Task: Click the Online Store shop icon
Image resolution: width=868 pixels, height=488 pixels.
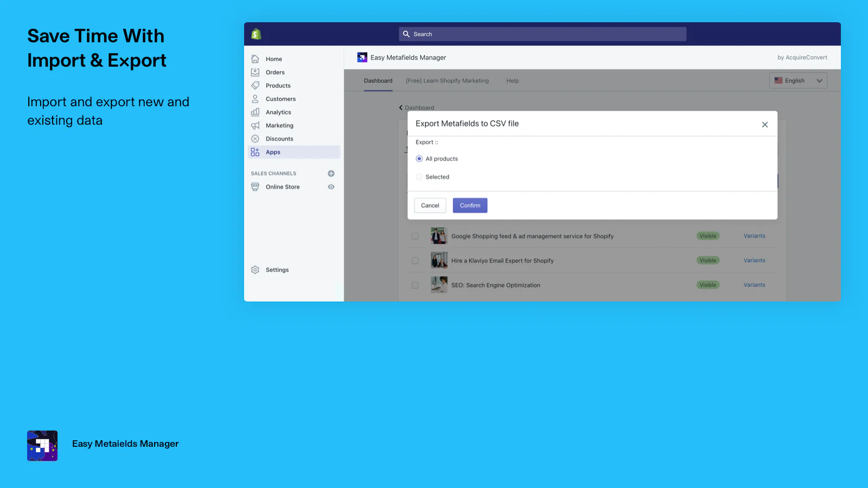Action: (255, 187)
